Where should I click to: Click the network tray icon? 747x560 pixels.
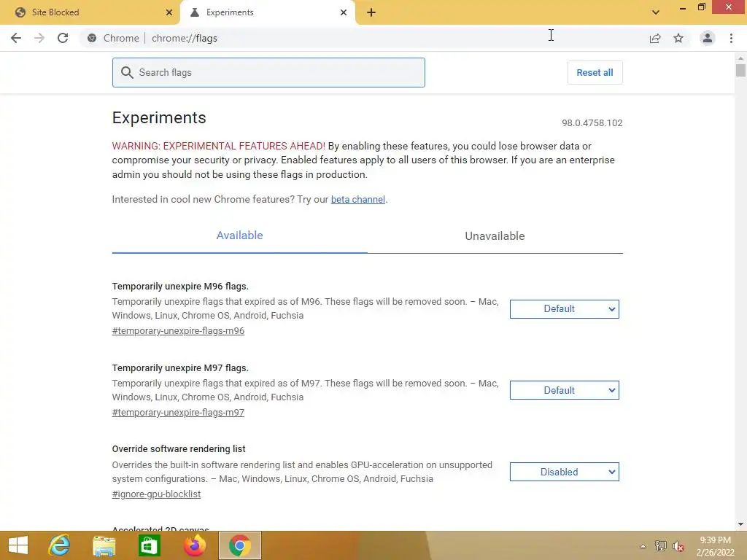[x=661, y=546]
